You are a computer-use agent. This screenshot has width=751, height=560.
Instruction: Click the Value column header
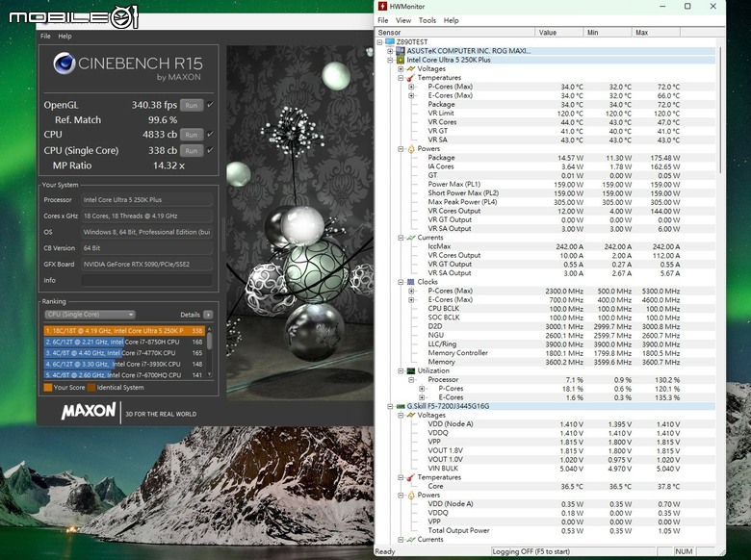559,33
